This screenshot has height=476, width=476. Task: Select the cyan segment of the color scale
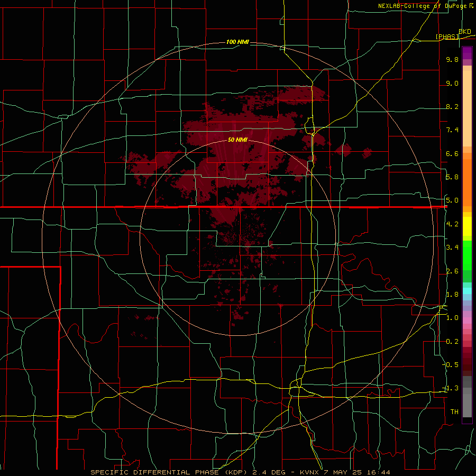[467, 290]
